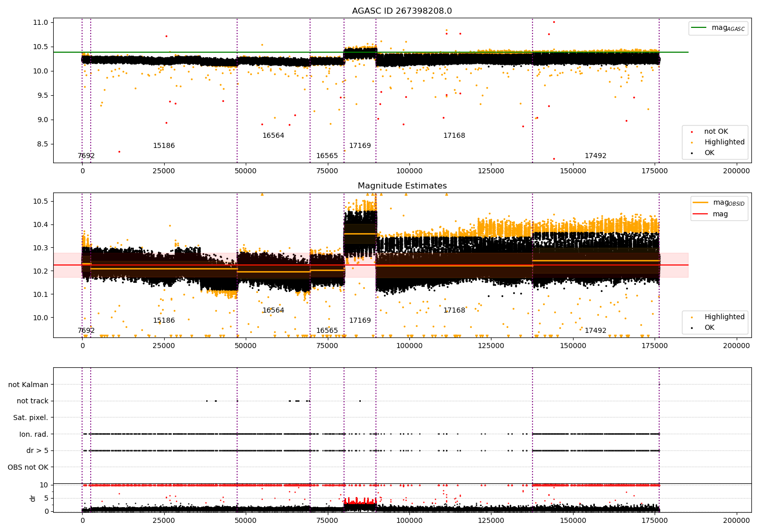This screenshot has width=760, height=532.
Task: Click the 'Sat. pixel.' y-axis label
Action: pyautogui.click(x=30, y=418)
